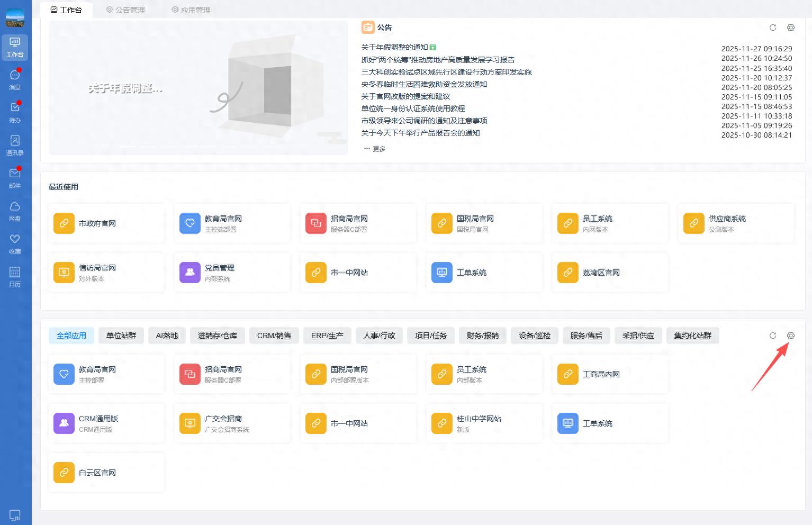Image resolution: width=812 pixels, height=525 pixels.
Task: Open the 关于年假调整的通知 announcement
Action: click(x=395, y=47)
